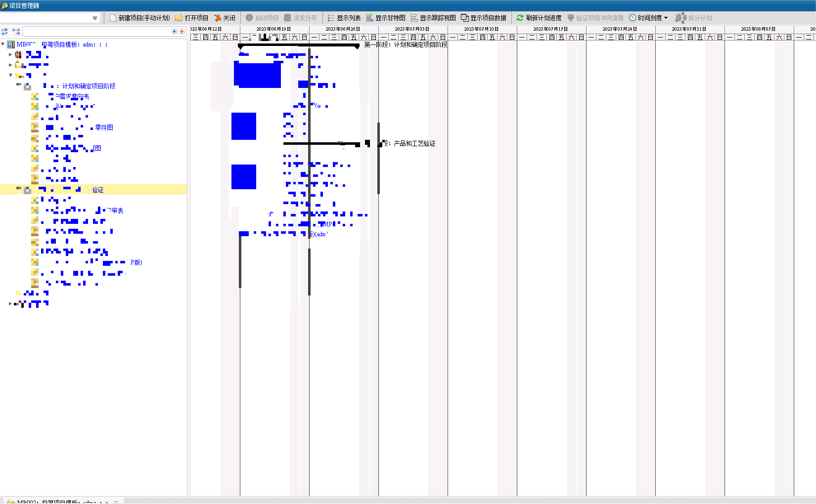The image size is (816, 504).
Task: Expand the toolbar overflow double-chevron
Action: pos(95,18)
